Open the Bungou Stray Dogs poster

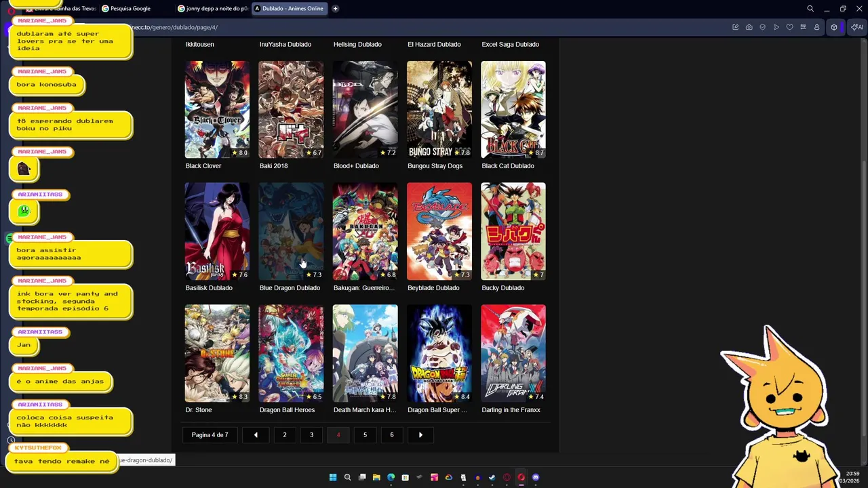(439, 110)
